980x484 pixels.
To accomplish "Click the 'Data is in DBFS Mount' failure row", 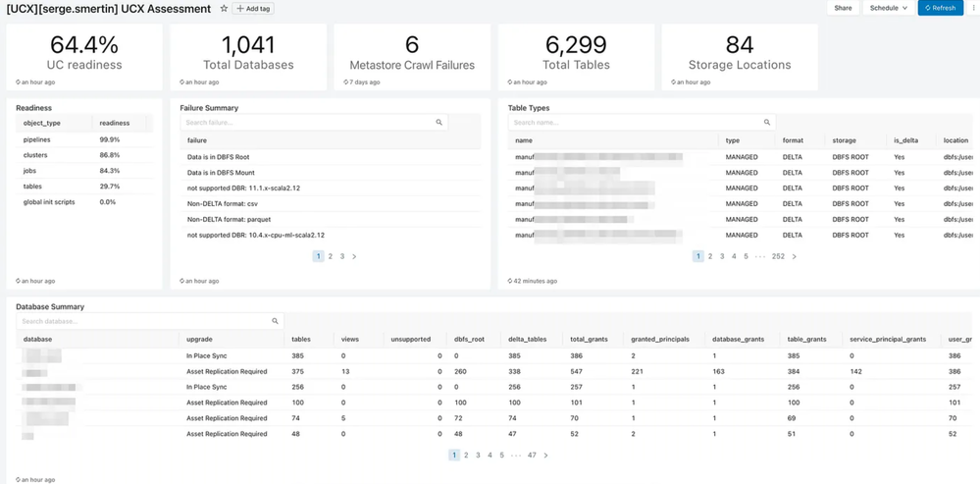I will tap(330, 173).
